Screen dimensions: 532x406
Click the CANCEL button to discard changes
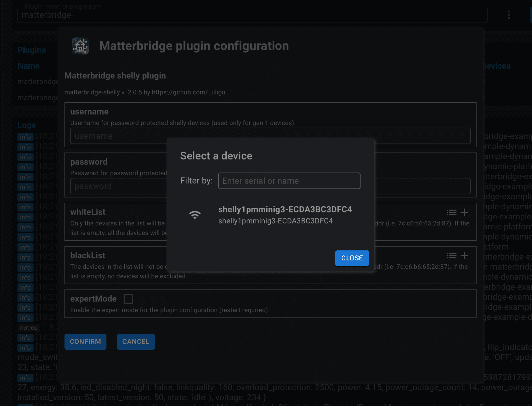click(x=135, y=341)
